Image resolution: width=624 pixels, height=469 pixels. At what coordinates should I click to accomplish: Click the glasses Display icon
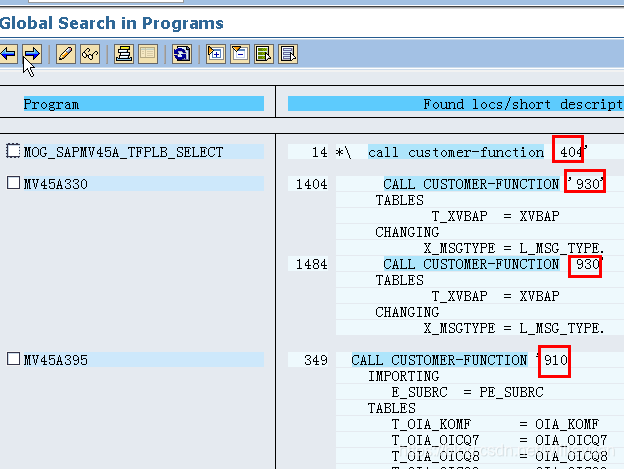point(90,54)
